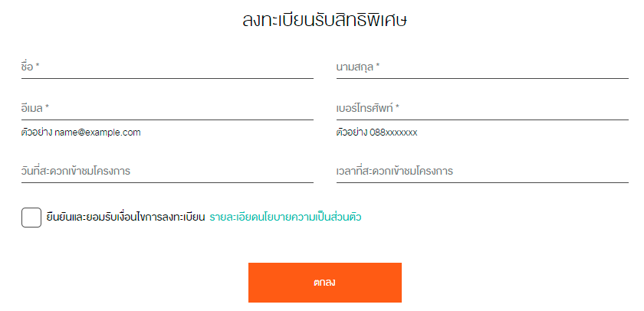Click the ยืนยันและยอมรับเงื่อนไขการลงทะเบียน checkbox label

126,217
